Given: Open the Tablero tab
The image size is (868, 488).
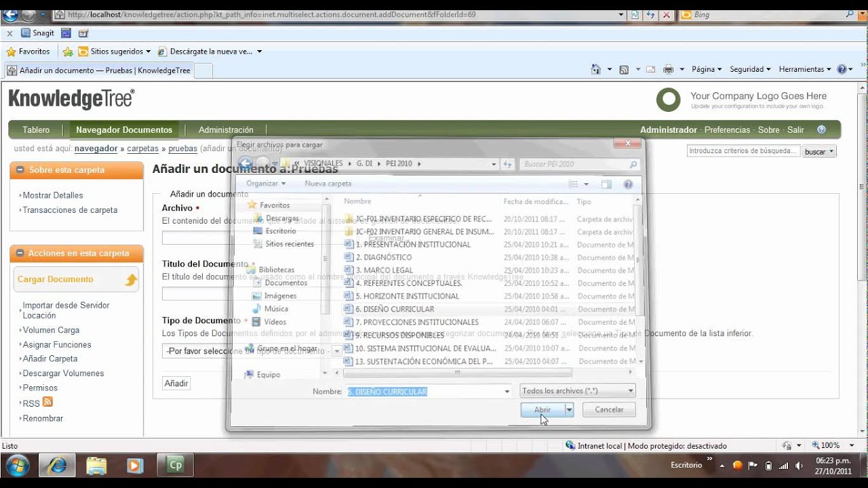Looking at the screenshot, I should click(36, 129).
